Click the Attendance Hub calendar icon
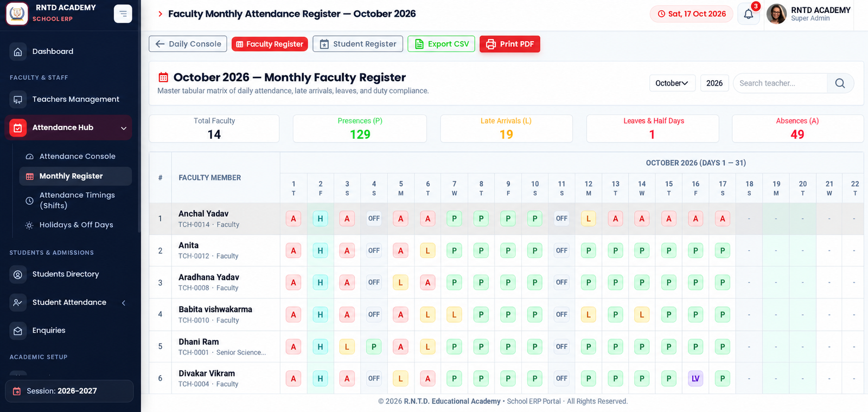Viewport: 868px width, 412px height. click(x=18, y=127)
